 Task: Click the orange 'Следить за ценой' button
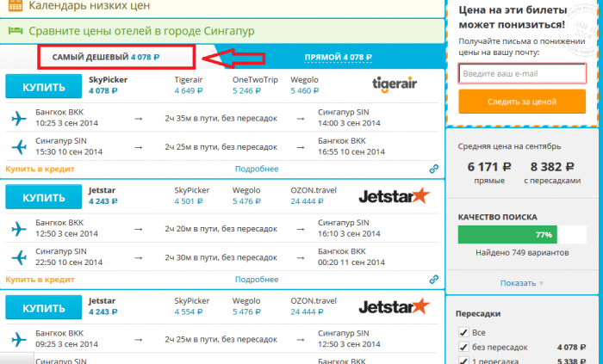point(522,101)
